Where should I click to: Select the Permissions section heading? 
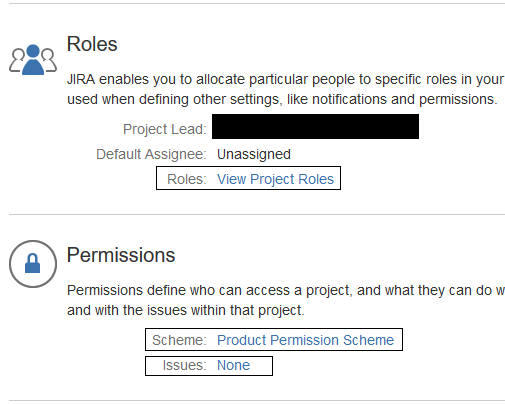pos(121,255)
